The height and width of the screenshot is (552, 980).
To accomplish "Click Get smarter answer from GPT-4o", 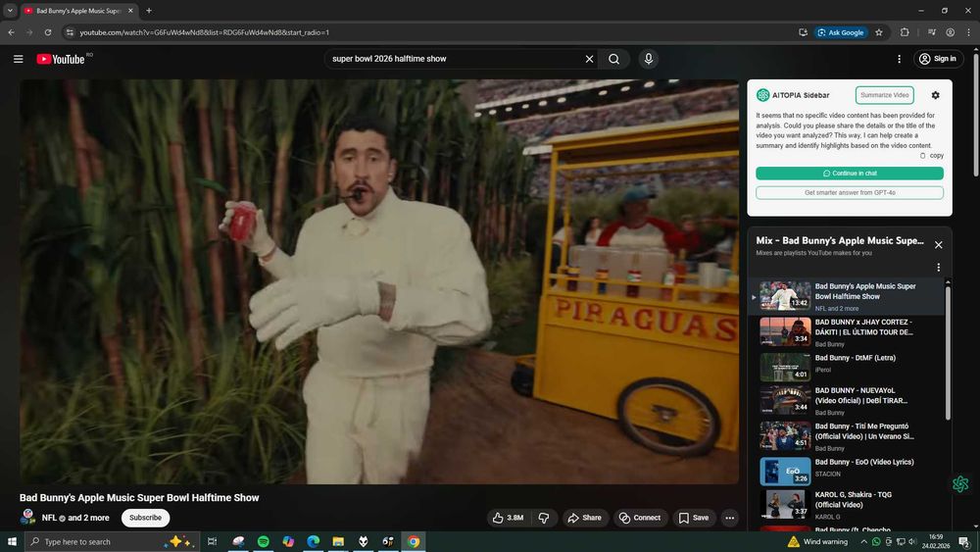I will pyautogui.click(x=850, y=192).
